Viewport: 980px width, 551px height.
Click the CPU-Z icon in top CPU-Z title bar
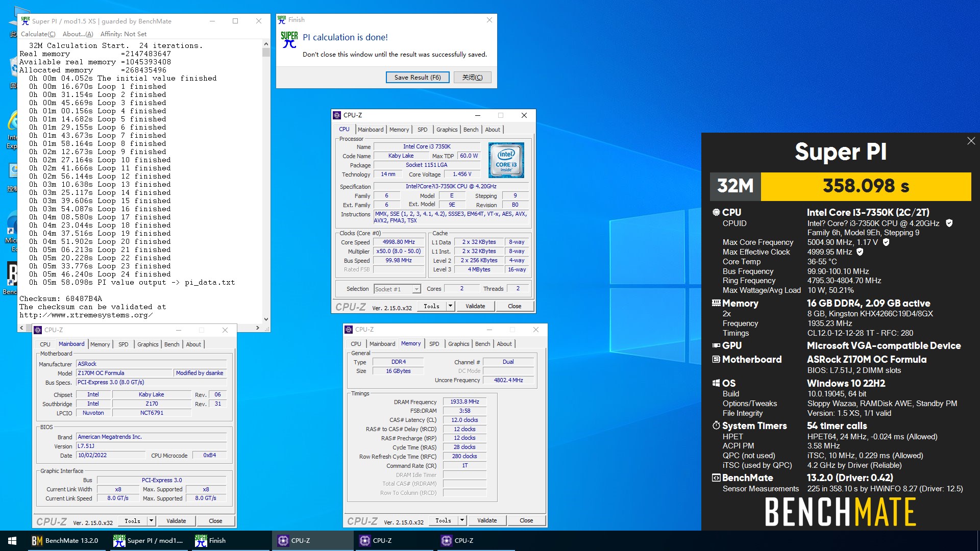337,115
